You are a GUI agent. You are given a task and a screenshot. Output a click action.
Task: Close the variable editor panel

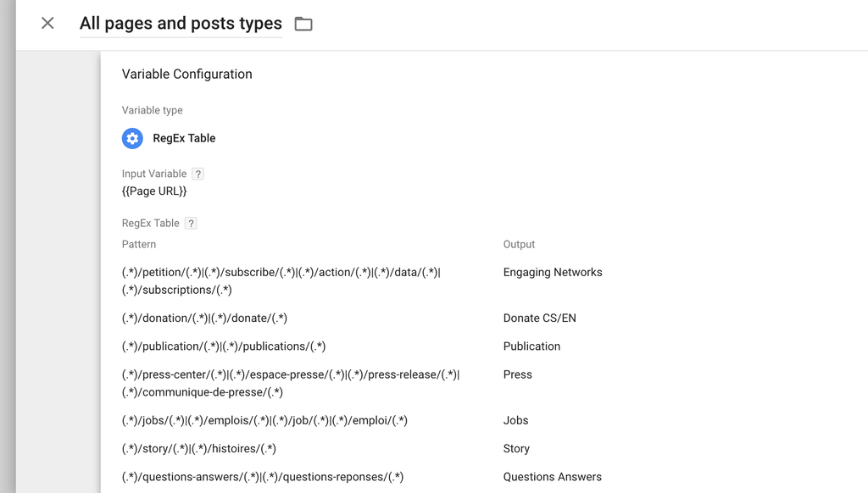(47, 23)
